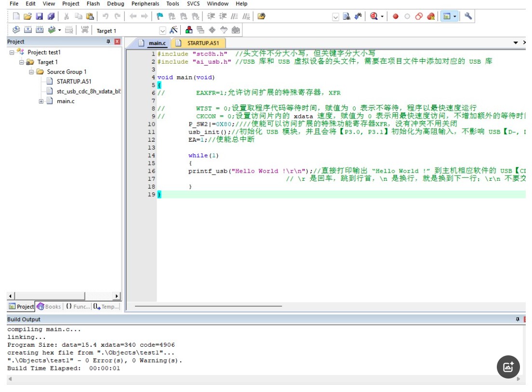
Task: Open the dropdown arrow beside Batch Build
Action: (x=59, y=30)
